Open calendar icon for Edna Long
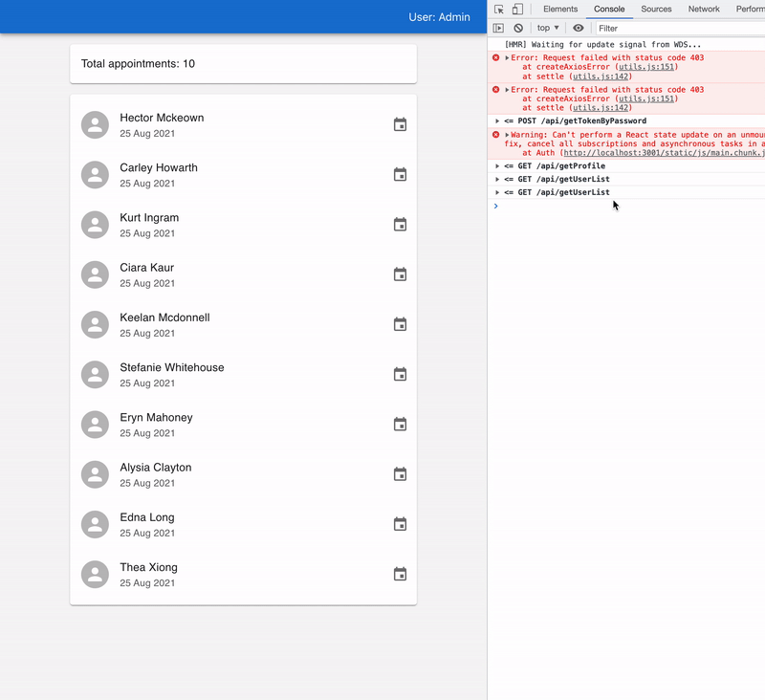The height and width of the screenshot is (700, 765). click(x=400, y=524)
